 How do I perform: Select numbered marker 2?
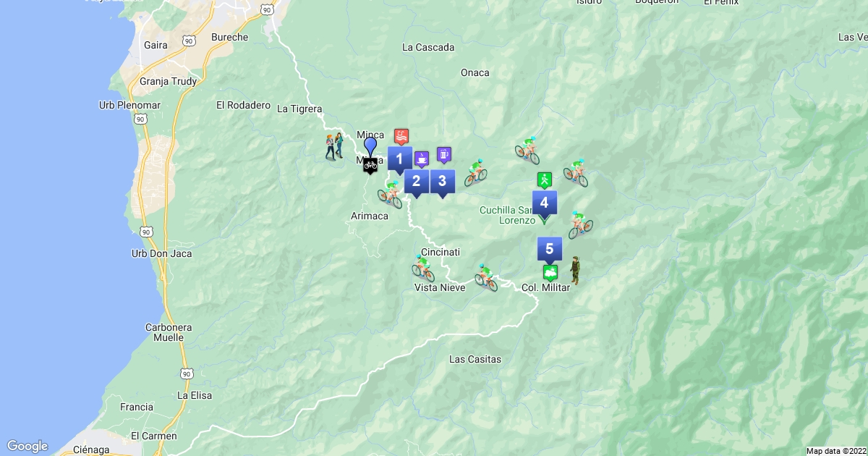416,182
